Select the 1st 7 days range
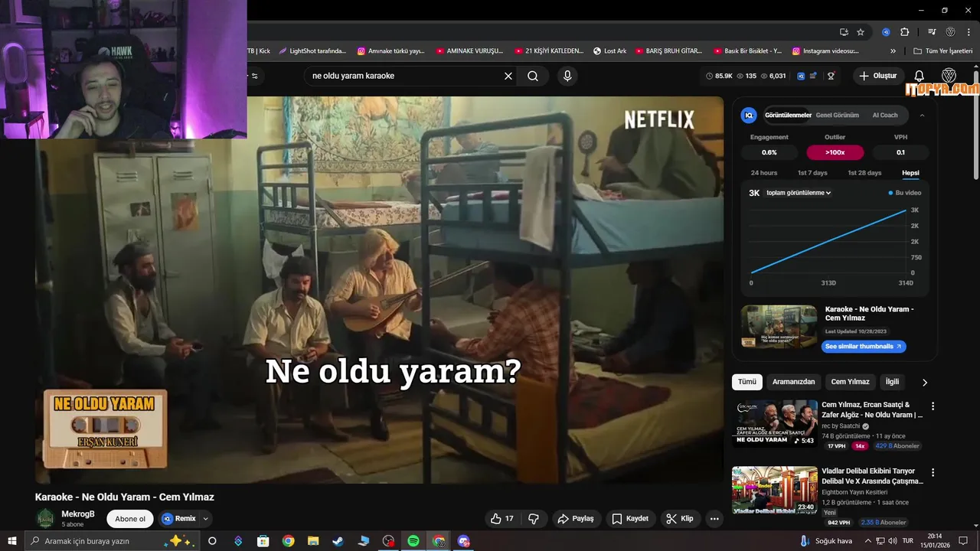The width and height of the screenshot is (980, 551). [812, 173]
